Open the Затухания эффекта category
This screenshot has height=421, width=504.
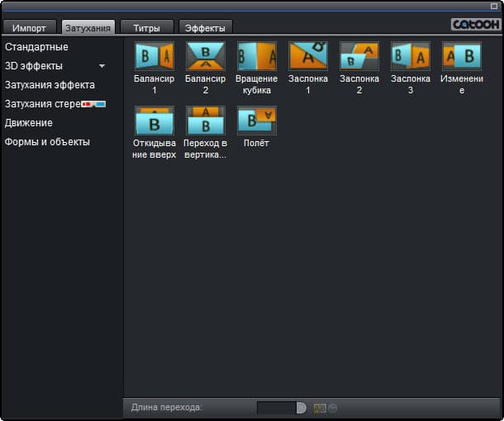point(50,85)
